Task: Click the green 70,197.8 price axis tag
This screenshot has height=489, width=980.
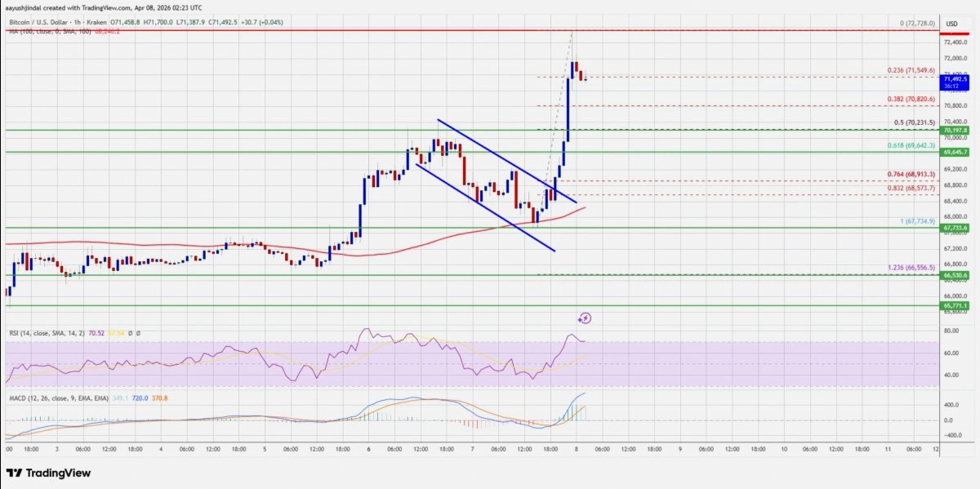Action: coord(955,130)
